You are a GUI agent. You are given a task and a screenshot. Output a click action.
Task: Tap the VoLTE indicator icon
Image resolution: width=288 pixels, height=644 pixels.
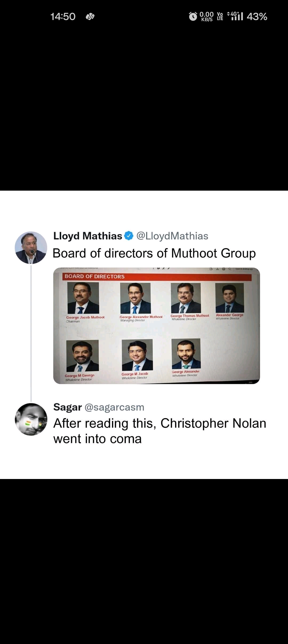coord(220,17)
